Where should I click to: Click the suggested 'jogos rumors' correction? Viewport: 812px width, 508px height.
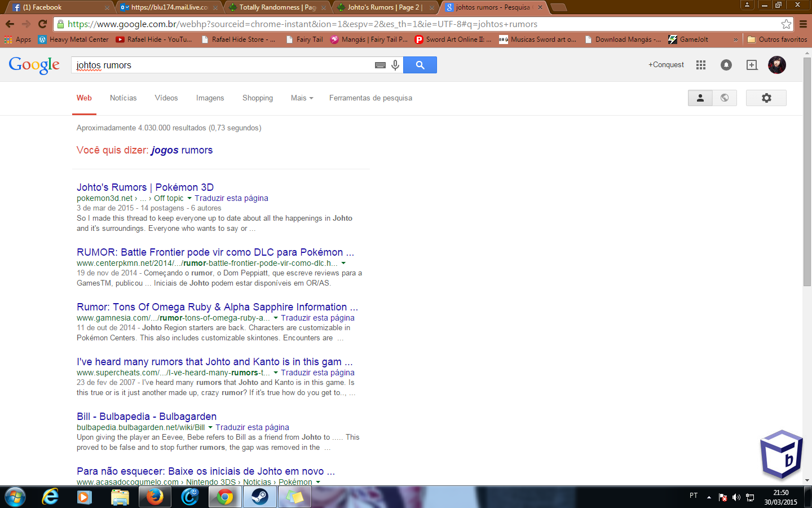182,150
